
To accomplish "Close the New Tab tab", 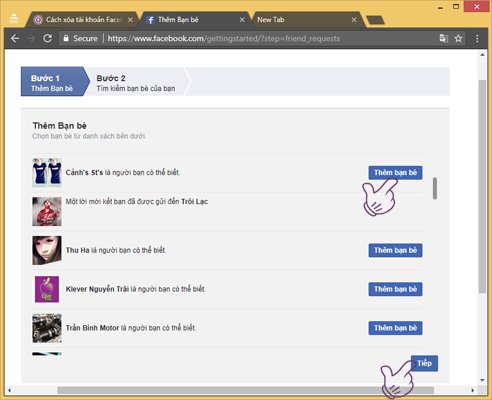I will [354, 20].
